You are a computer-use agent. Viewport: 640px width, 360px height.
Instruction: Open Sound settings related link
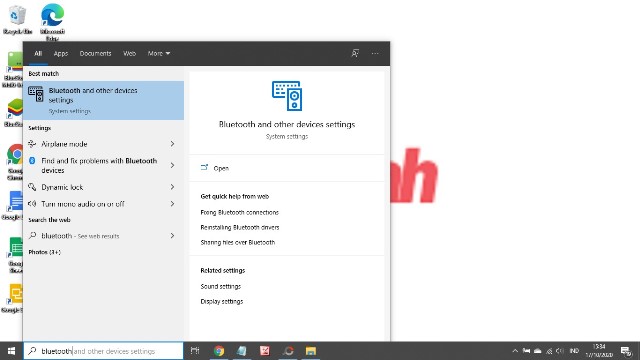point(221,286)
